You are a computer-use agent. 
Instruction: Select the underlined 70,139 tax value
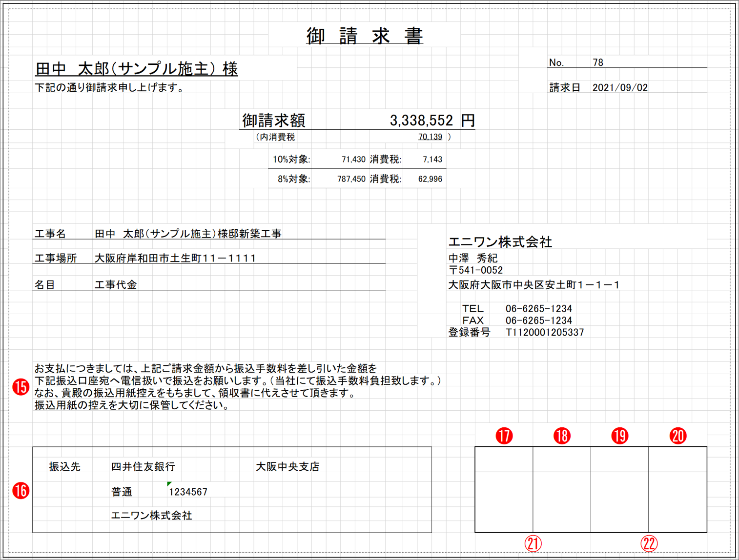pos(430,137)
